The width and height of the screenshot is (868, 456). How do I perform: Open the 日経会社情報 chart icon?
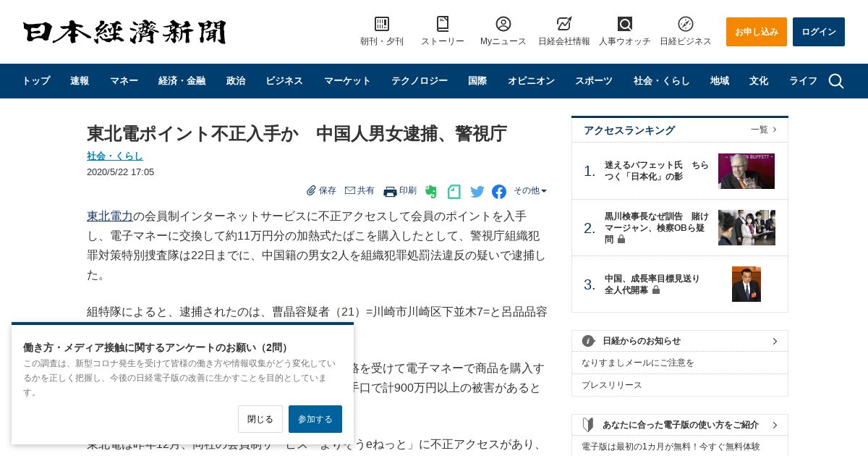pos(564,24)
